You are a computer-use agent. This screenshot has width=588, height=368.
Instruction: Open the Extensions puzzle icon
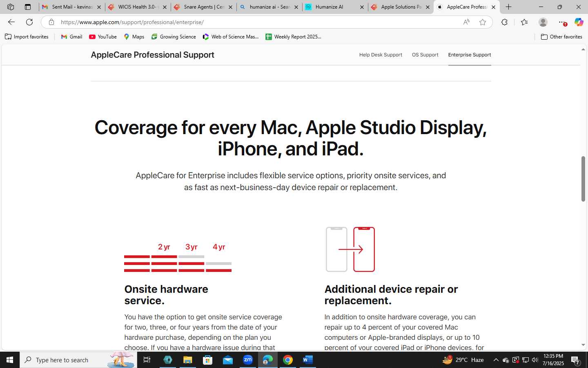click(505, 22)
